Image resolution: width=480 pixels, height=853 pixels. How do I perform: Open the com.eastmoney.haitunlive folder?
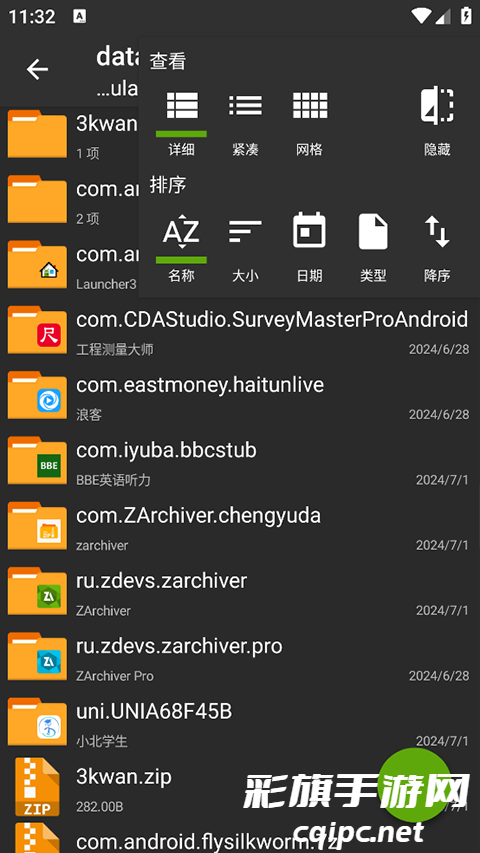[240, 397]
